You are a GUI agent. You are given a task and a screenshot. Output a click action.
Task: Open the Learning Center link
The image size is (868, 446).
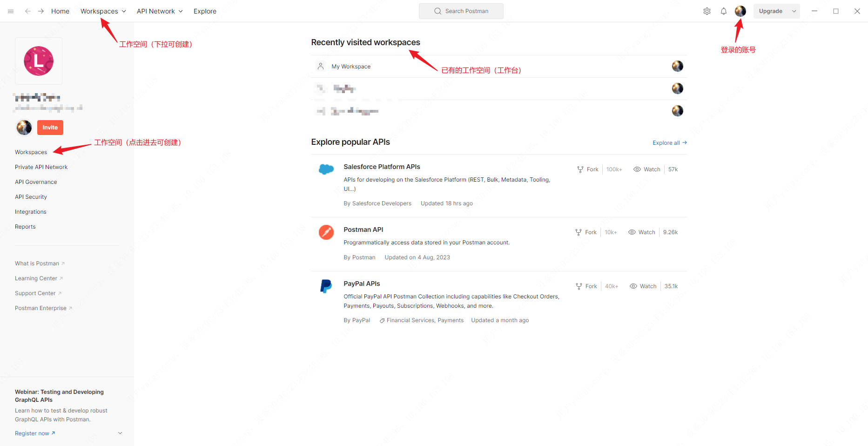[39, 278]
